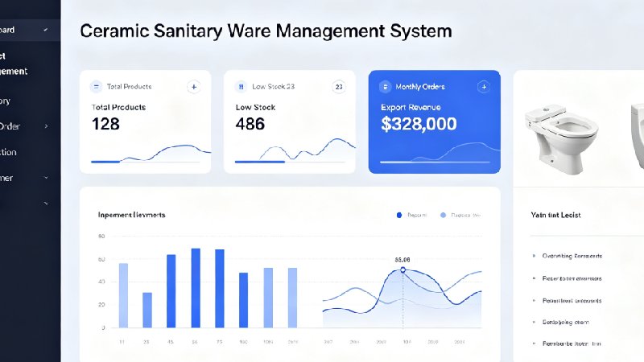Click the white toilet product thumbnail

(x=561, y=139)
